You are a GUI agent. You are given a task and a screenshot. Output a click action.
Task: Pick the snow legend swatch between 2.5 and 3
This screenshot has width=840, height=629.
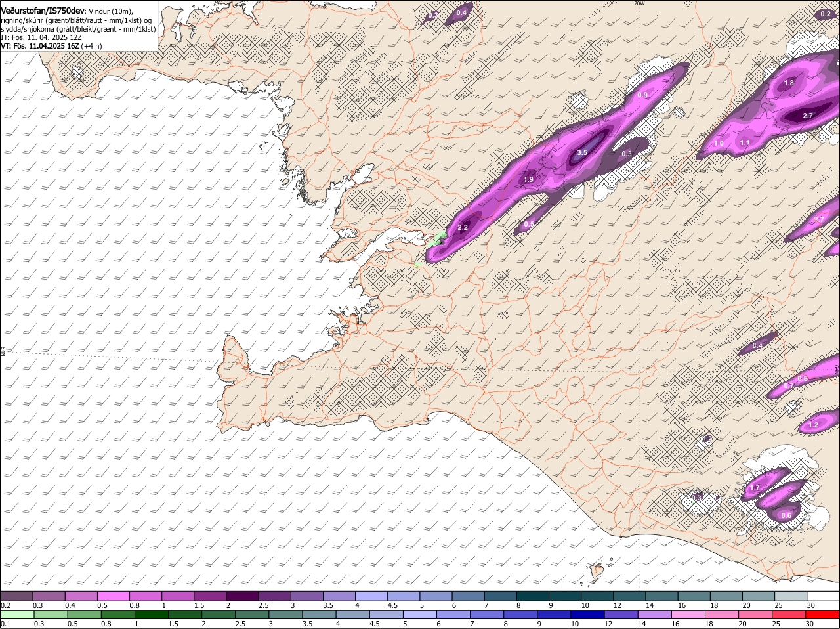click(275, 596)
